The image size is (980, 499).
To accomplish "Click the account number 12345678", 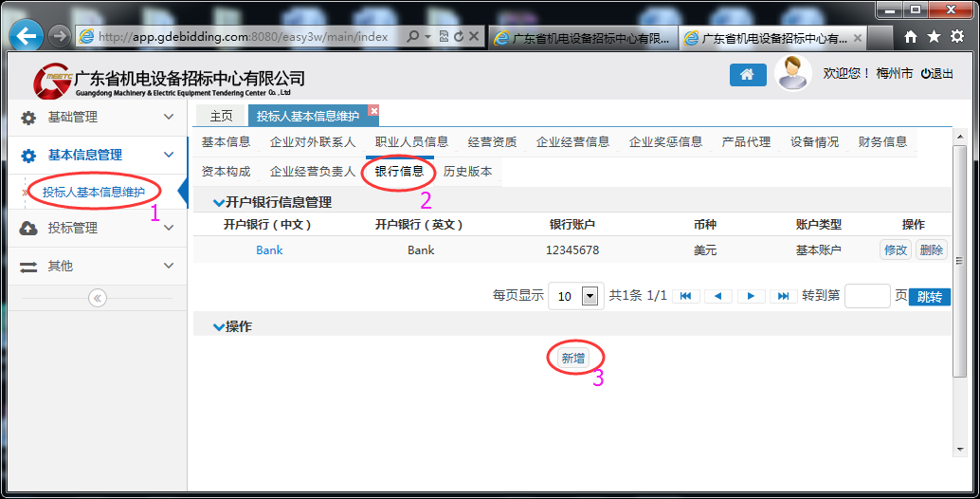I will [x=572, y=250].
